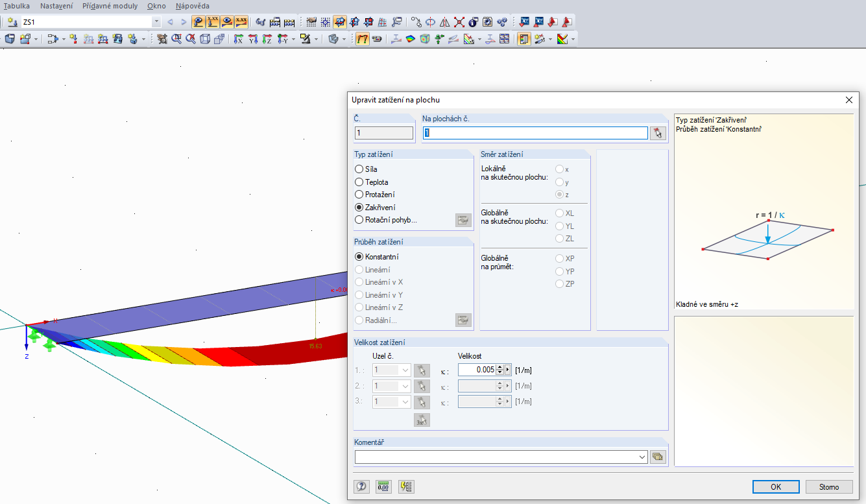Open the Nápověda menu
Image resolution: width=866 pixels, height=504 pixels.
pyautogui.click(x=193, y=6)
